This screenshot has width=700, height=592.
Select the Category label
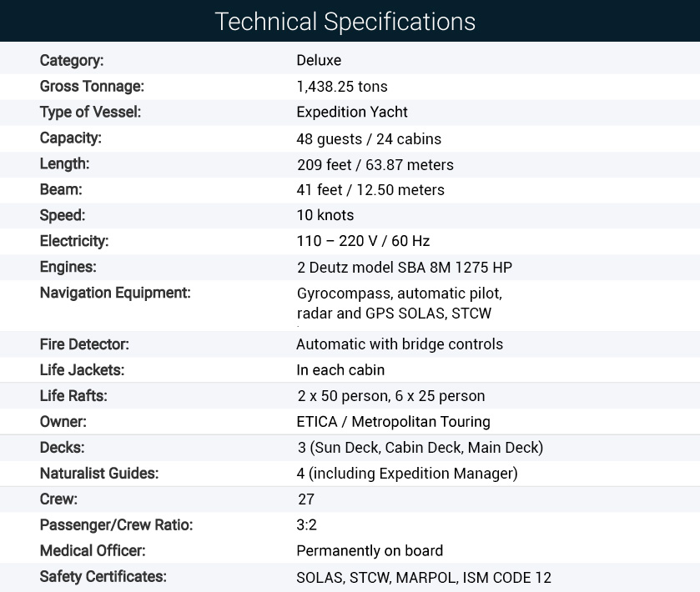click(x=72, y=60)
